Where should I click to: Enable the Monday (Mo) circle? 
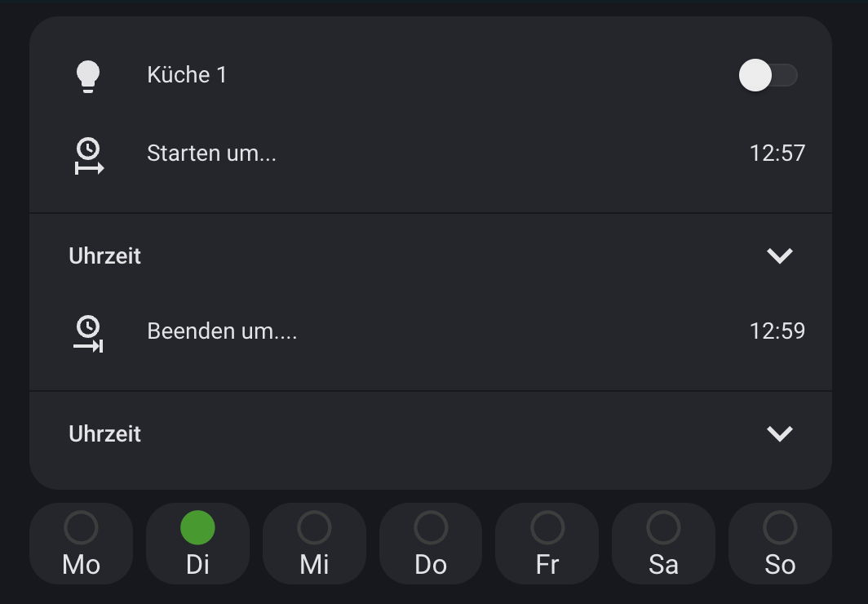click(x=81, y=528)
